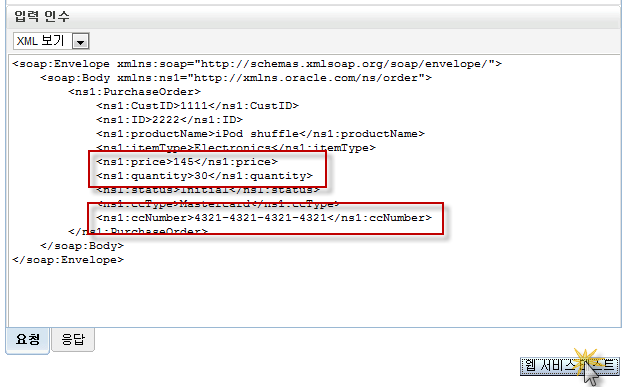Click the opening ns1:PurchaseOrder tag line
The image size is (630, 387).
(x=134, y=92)
